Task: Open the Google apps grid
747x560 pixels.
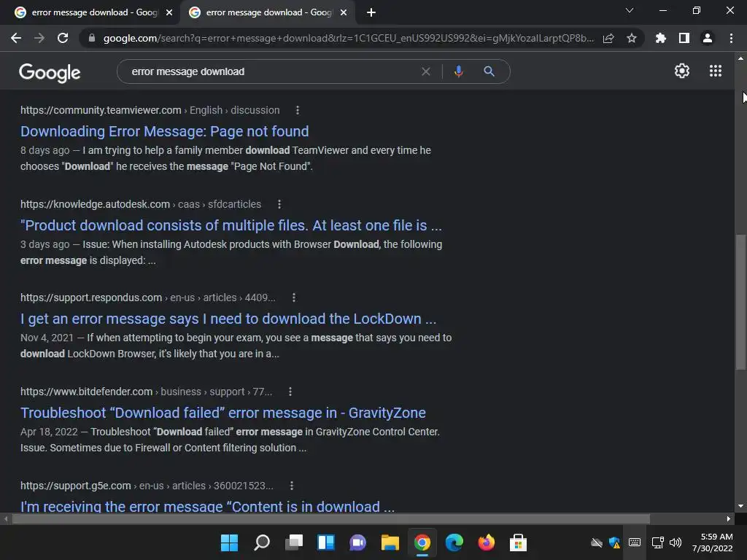Action: click(x=716, y=71)
